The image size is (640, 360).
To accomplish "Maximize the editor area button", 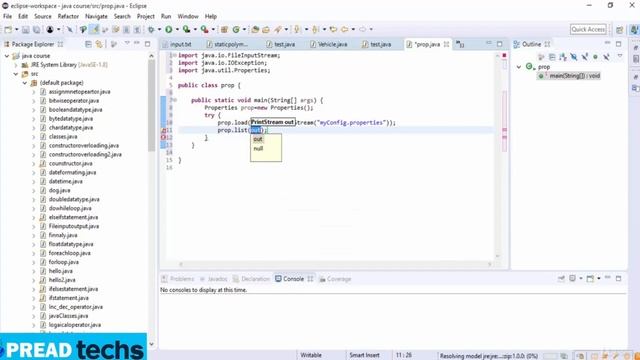I will pyautogui.click(x=500, y=44).
